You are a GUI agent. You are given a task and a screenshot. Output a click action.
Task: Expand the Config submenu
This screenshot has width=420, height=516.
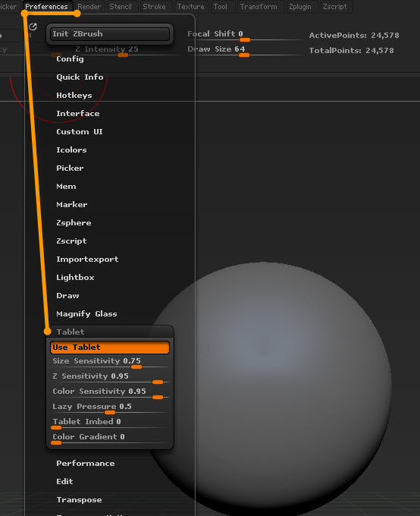[x=70, y=59]
